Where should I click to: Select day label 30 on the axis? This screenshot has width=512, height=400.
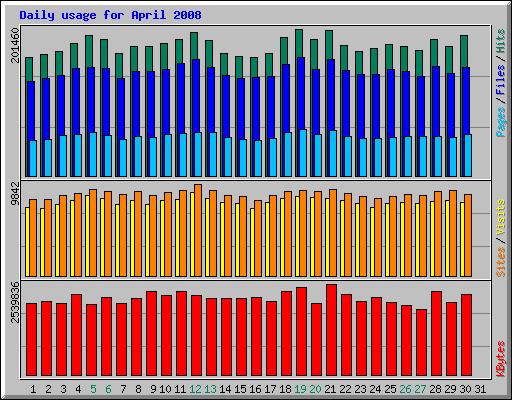tap(465, 389)
